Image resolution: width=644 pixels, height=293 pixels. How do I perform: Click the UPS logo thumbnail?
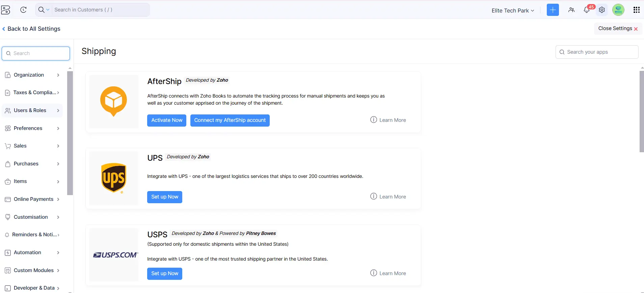point(114,178)
